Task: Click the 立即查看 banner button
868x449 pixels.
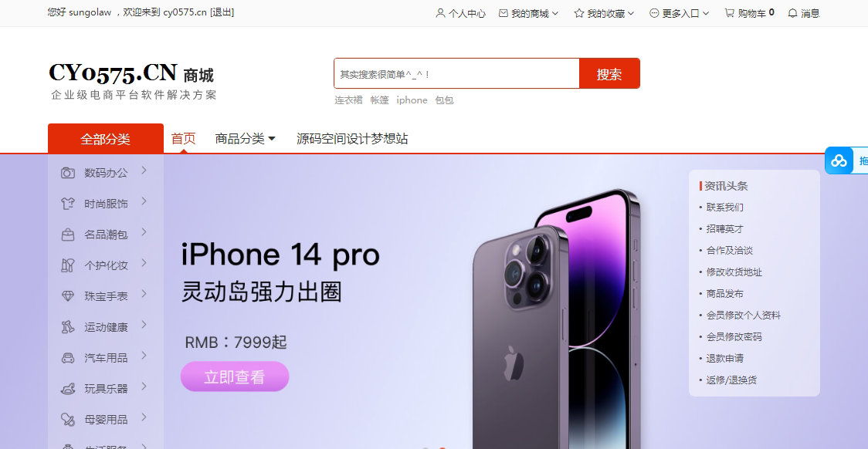Action: [x=235, y=376]
